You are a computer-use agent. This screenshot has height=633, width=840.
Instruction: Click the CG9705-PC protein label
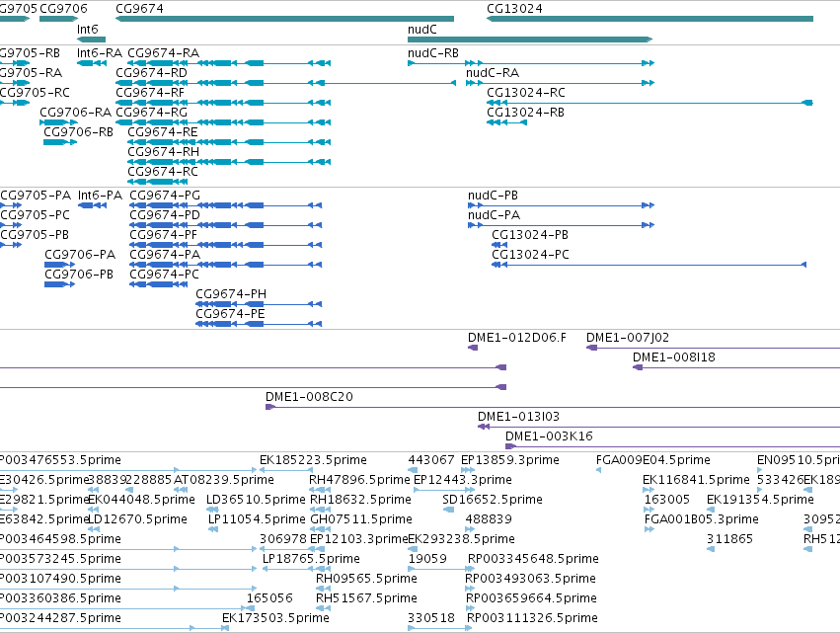point(36,215)
